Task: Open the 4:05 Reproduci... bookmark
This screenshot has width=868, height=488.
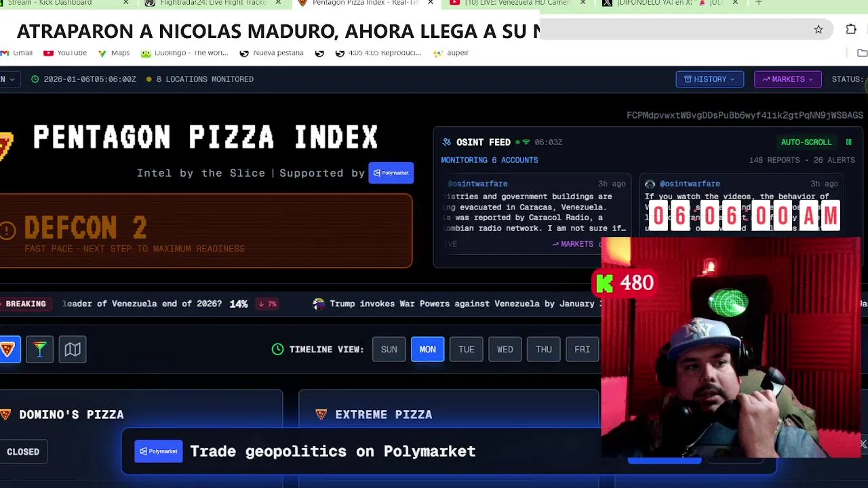Action: click(378, 53)
